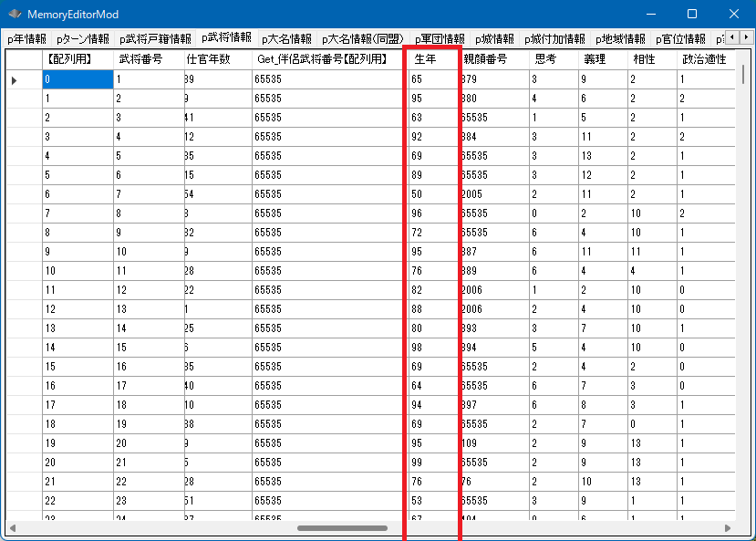
Task: Maximize the MemoryEditorMod window
Action: click(x=691, y=15)
